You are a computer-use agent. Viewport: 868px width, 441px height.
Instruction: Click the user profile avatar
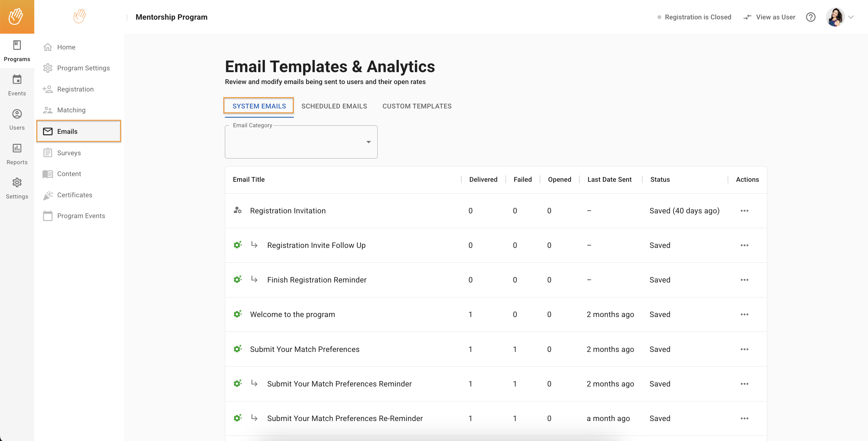pyautogui.click(x=835, y=17)
